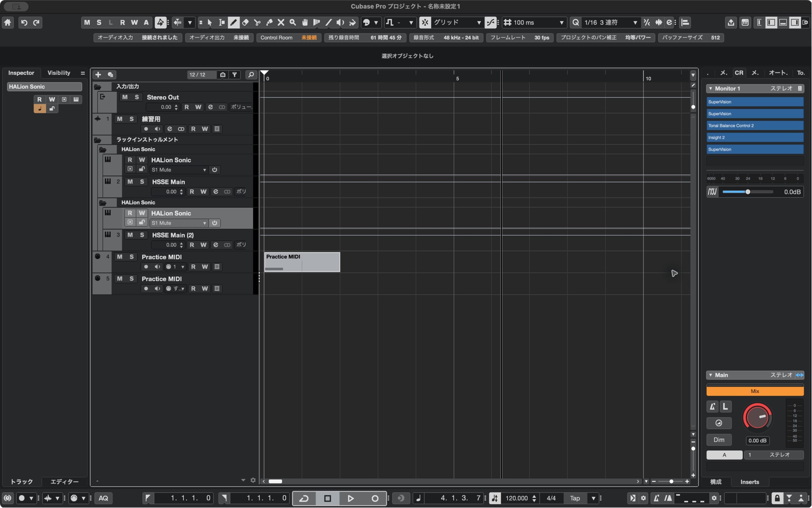Click the horizontal zoom slider
Viewport: 812px width, 508px height.
pos(671,482)
